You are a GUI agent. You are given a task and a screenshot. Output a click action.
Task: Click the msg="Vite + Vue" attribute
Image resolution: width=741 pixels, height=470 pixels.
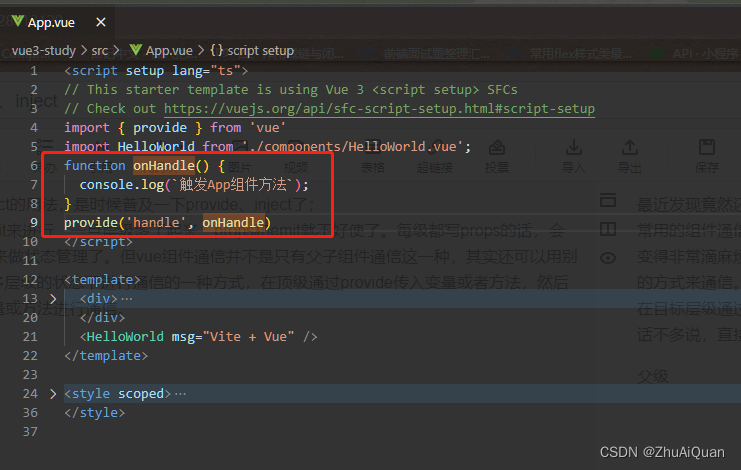[233, 337]
